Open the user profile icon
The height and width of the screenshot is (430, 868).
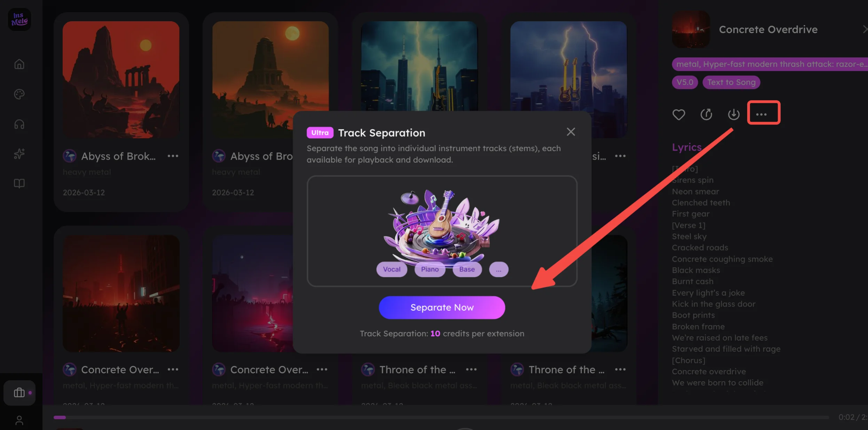(x=19, y=421)
